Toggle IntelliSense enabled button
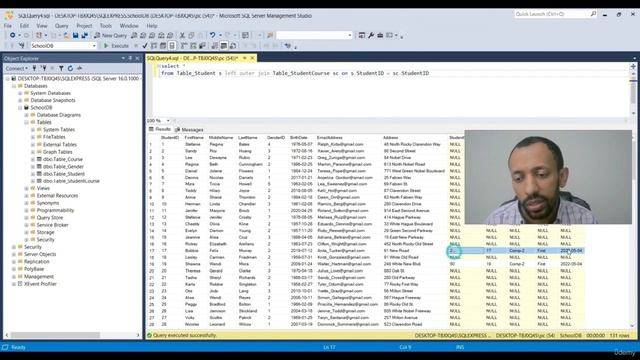The height and width of the screenshot is (360, 640). 172,46
